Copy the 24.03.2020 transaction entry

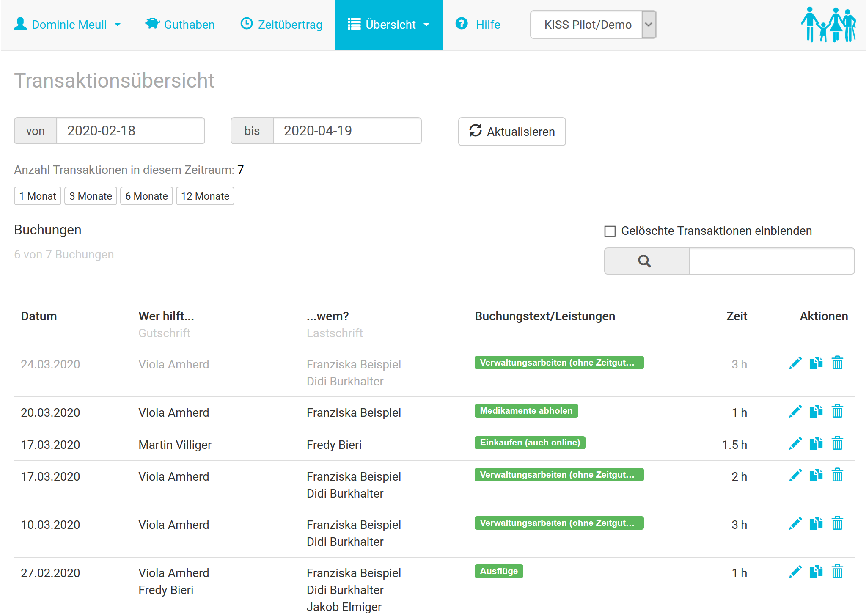coord(816,363)
